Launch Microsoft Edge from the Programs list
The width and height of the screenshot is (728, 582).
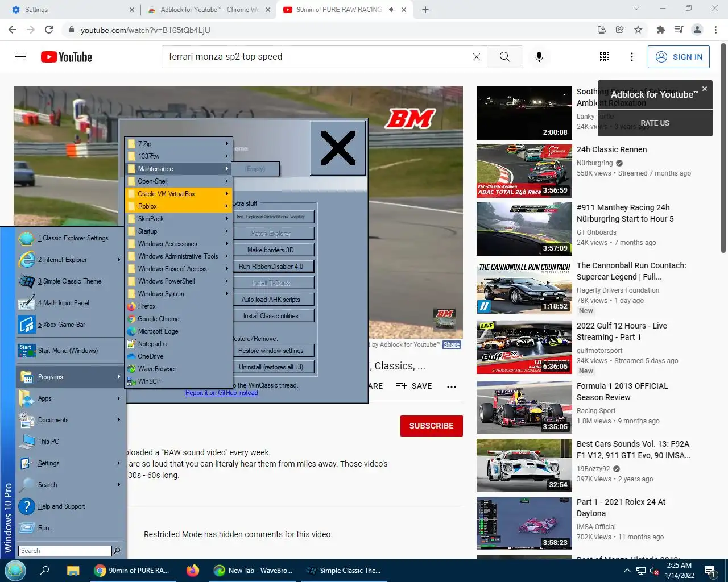pyautogui.click(x=178, y=331)
